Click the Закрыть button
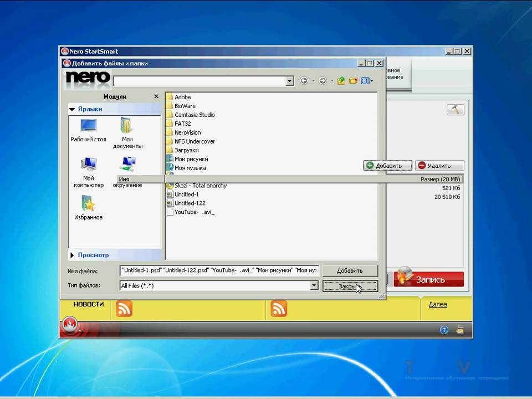The width and height of the screenshot is (532, 399). 350,287
